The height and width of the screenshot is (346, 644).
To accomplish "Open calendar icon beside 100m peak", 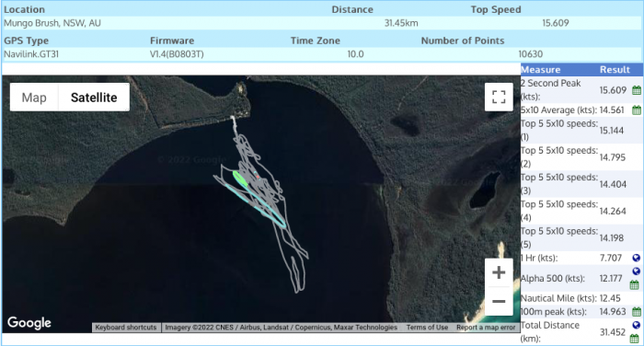I will pyautogui.click(x=637, y=311).
